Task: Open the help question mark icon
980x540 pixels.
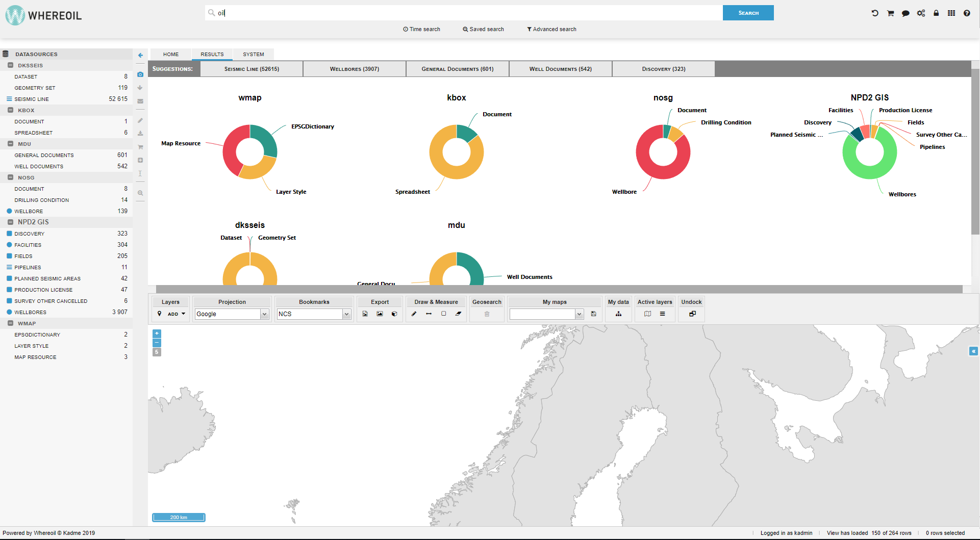Action: point(967,13)
